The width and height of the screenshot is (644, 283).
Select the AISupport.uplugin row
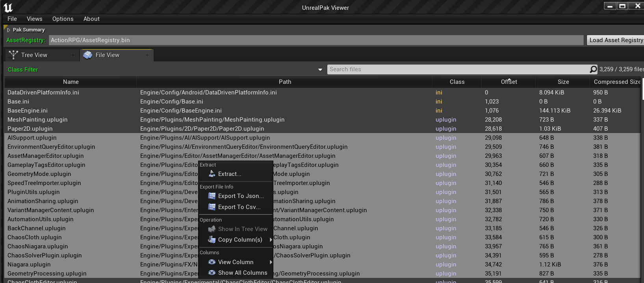(x=322, y=137)
